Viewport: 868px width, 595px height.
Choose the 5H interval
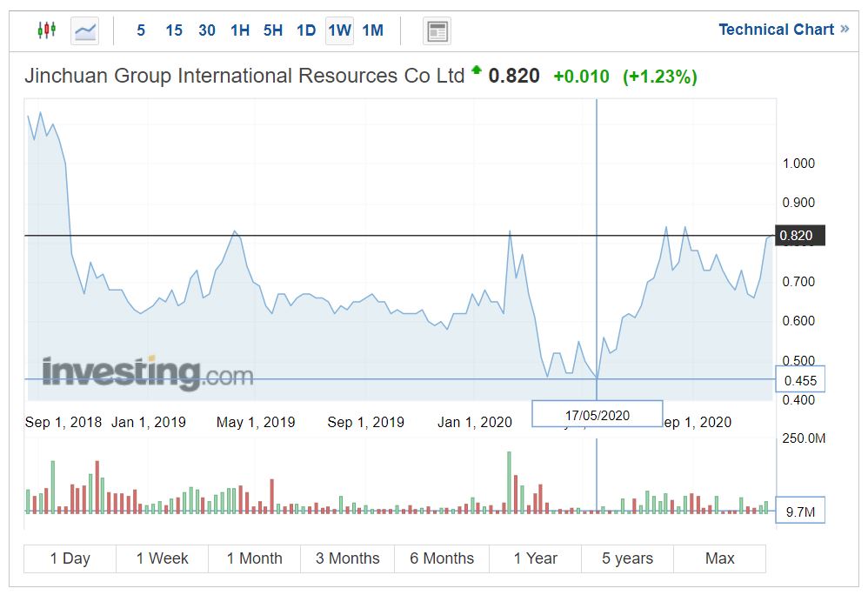point(273,30)
